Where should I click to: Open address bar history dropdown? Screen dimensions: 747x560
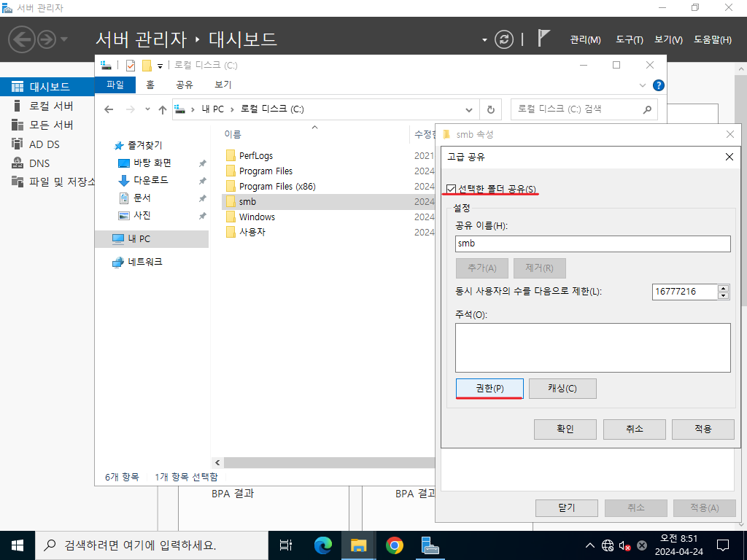[x=469, y=109]
